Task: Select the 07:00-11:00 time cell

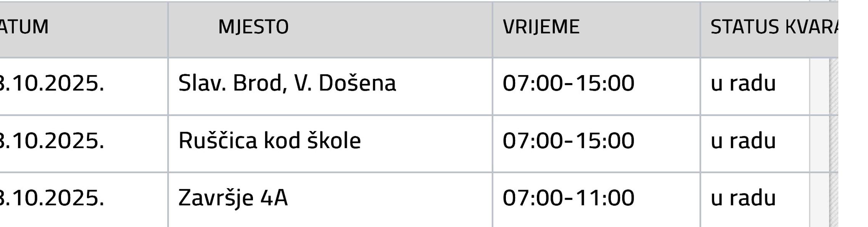Action: [x=568, y=198]
